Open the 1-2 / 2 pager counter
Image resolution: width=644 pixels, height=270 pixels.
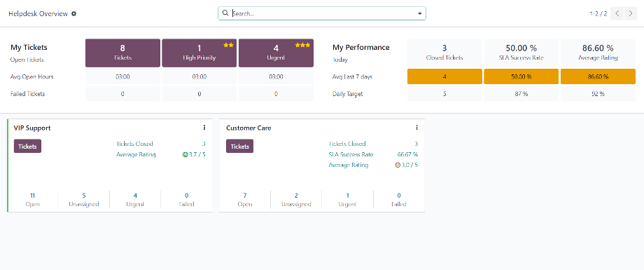[x=598, y=13]
